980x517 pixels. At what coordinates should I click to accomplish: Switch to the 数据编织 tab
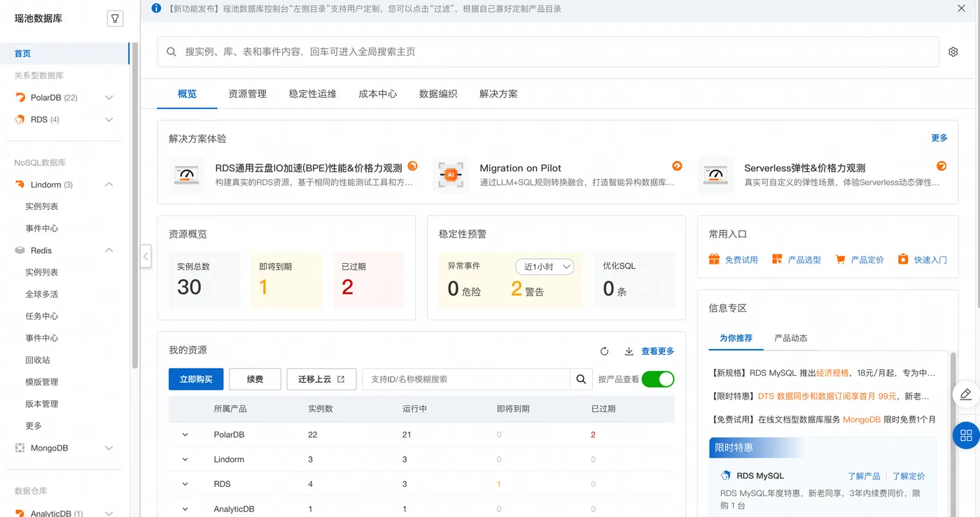[437, 94]
